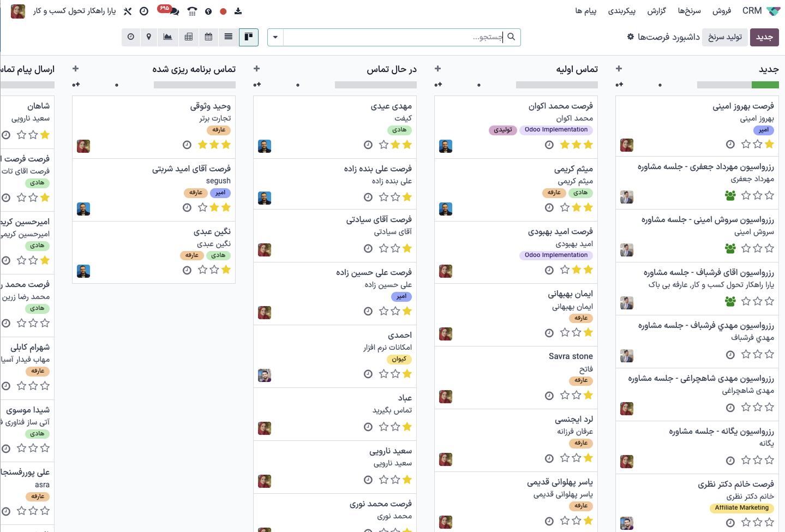Open the debug tools wrench icon
Screen dimensions: 785x532
[x=128, y=11]
